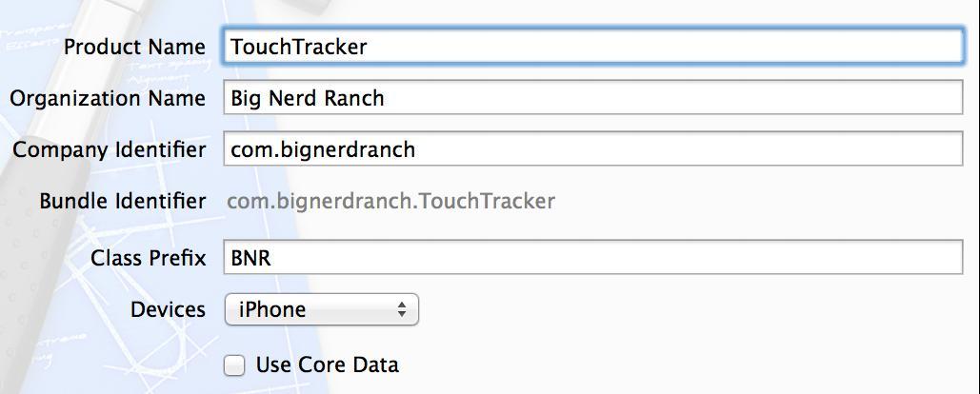
Task: Place cursor in the TouchTracker text
Action: tap(299, 47)
